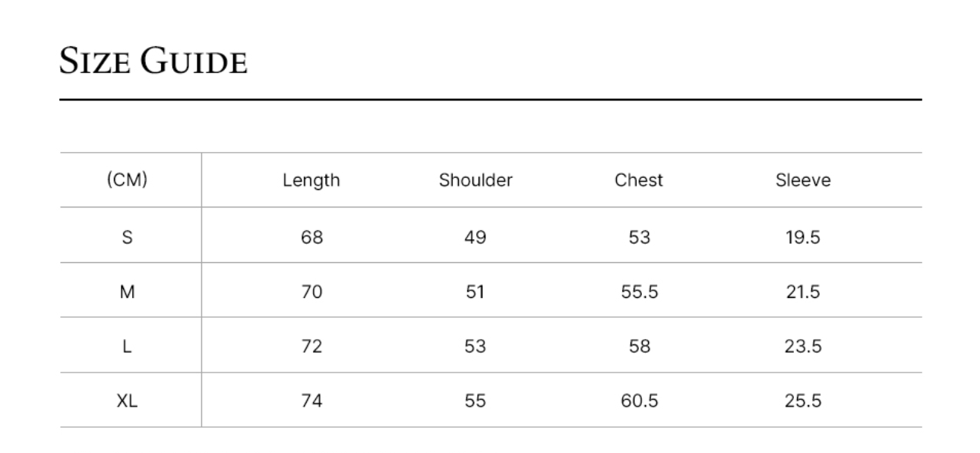Click the chest value 58

(639, 347)
